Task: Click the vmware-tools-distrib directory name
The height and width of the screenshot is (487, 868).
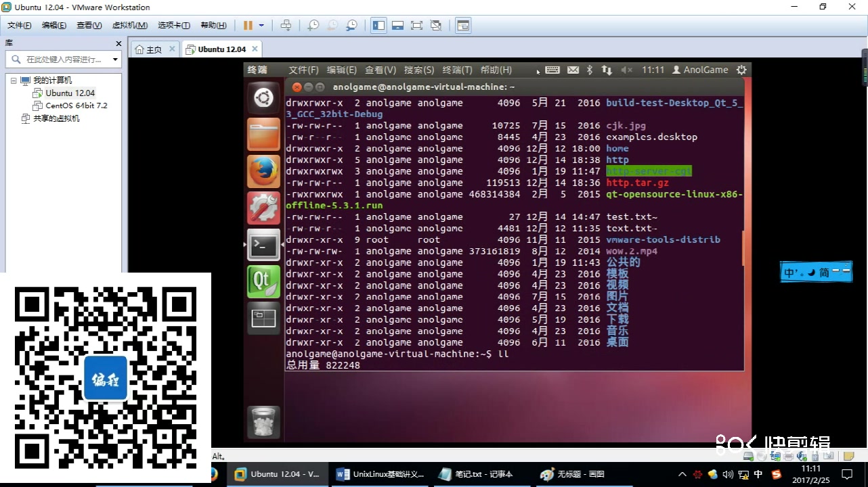Action: coord(663,239)
